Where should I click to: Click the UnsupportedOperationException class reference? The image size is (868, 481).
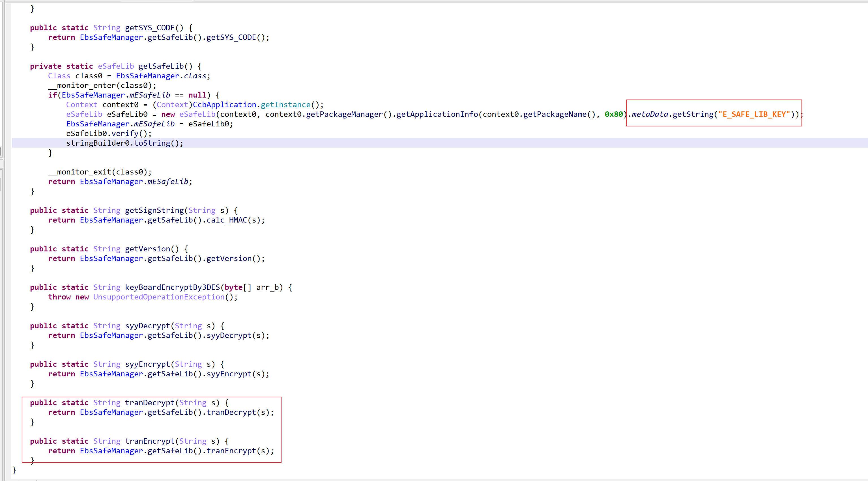click(x=159, y=297)
